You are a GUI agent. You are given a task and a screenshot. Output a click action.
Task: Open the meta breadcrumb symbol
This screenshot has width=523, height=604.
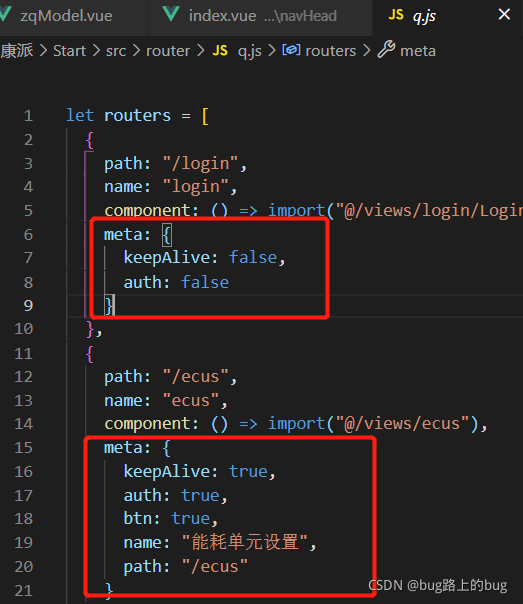point(418,51)
